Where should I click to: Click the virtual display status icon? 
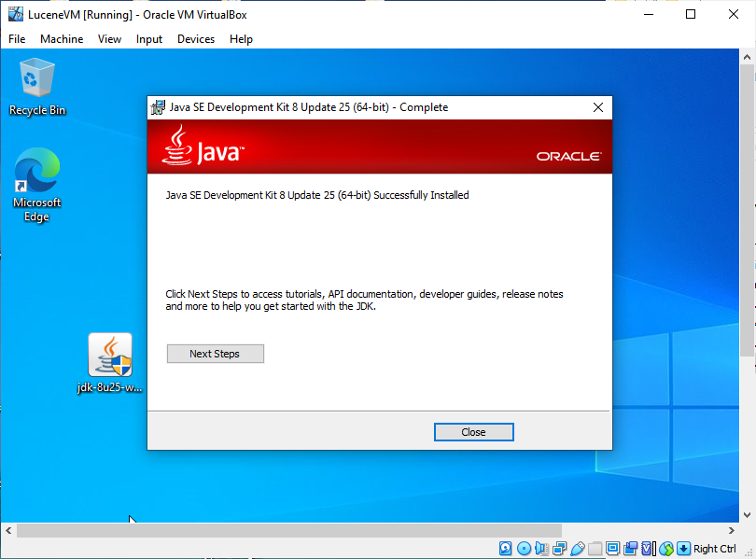point(612,549)
